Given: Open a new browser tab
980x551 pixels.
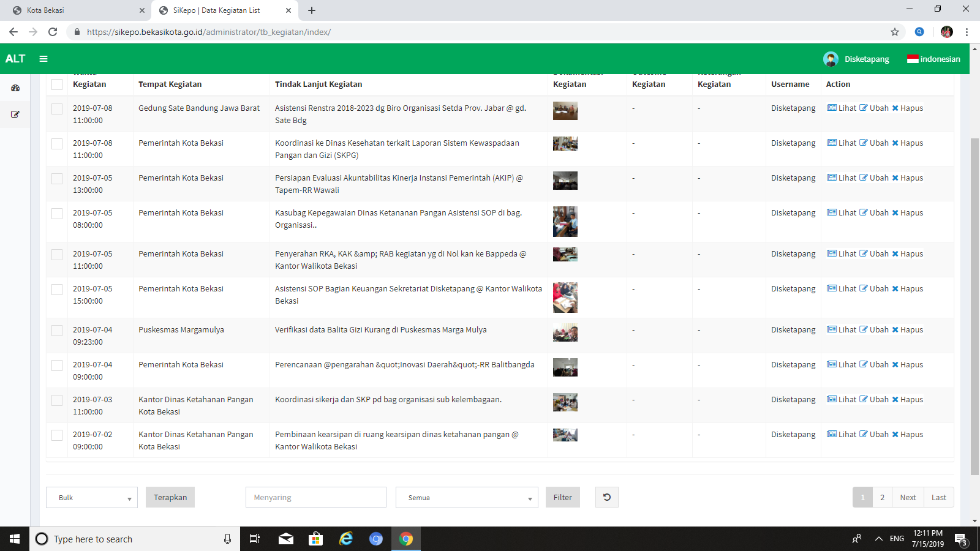Looking at the screenshot, I should [x=312, y=10].
